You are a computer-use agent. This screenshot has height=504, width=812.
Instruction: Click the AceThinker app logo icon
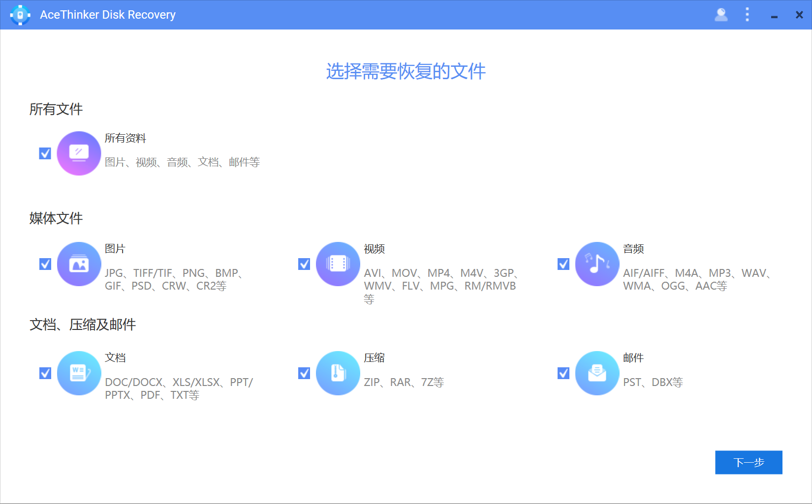pos(20,15)
